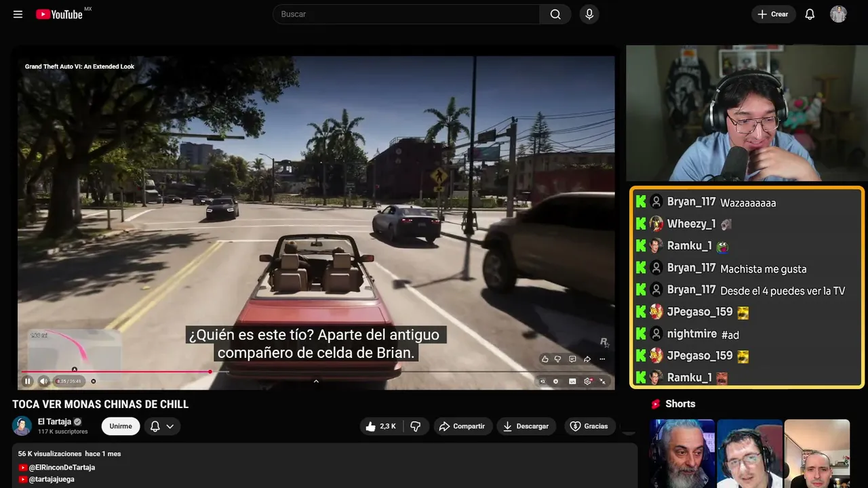Screen dimensions: 868x488
Task: Open the YouTube hamburger guide menu
Action: (x=18, y=14)
